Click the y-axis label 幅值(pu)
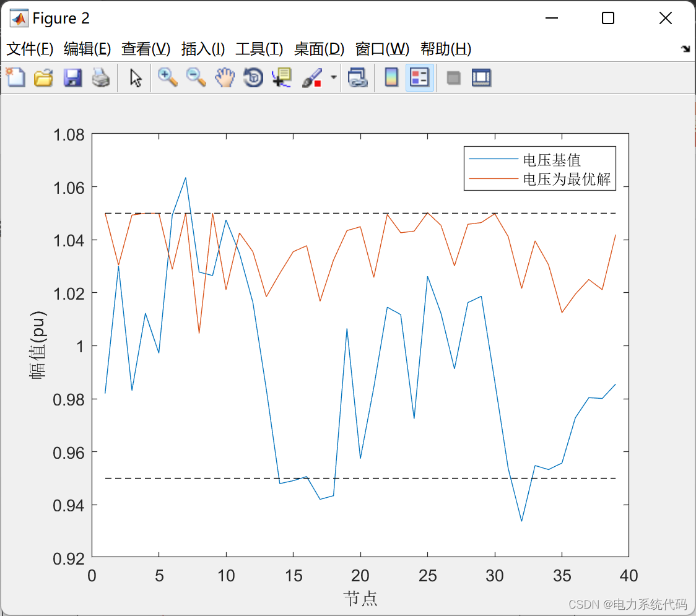Viewport: 696px width, 616px height. click(38, 345)
